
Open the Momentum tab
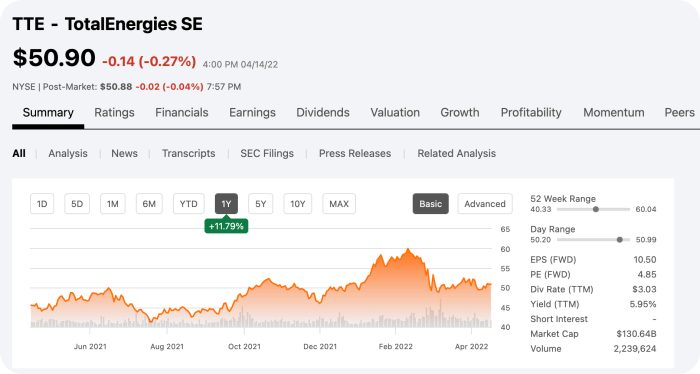click(x=614, y=112)
